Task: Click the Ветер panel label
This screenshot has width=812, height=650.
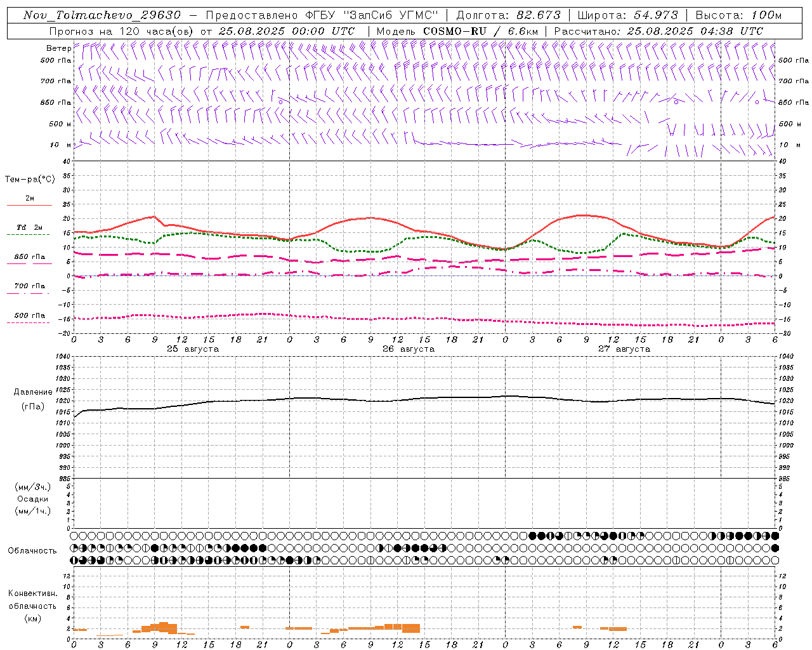Action: point(58,48)
